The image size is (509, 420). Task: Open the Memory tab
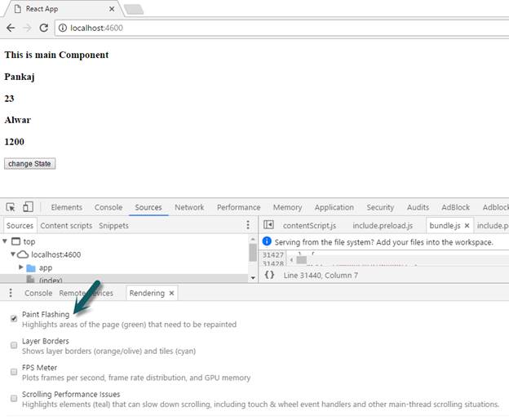click(x=288, y=207)
